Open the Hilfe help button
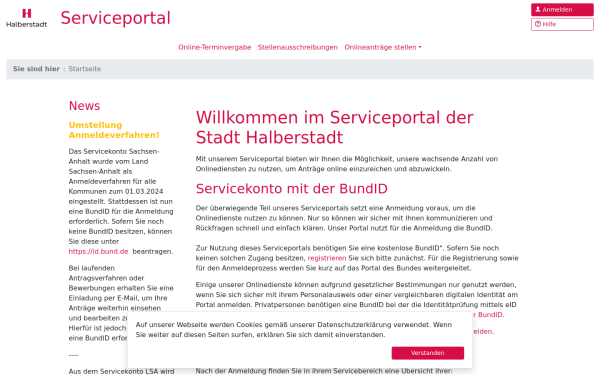 click(562, 24)
